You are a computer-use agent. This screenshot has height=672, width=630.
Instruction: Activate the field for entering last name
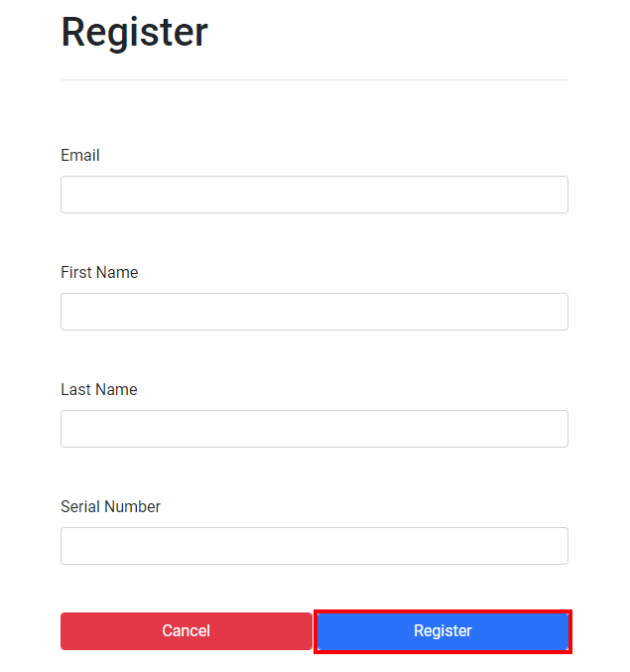tap(314, 429)
